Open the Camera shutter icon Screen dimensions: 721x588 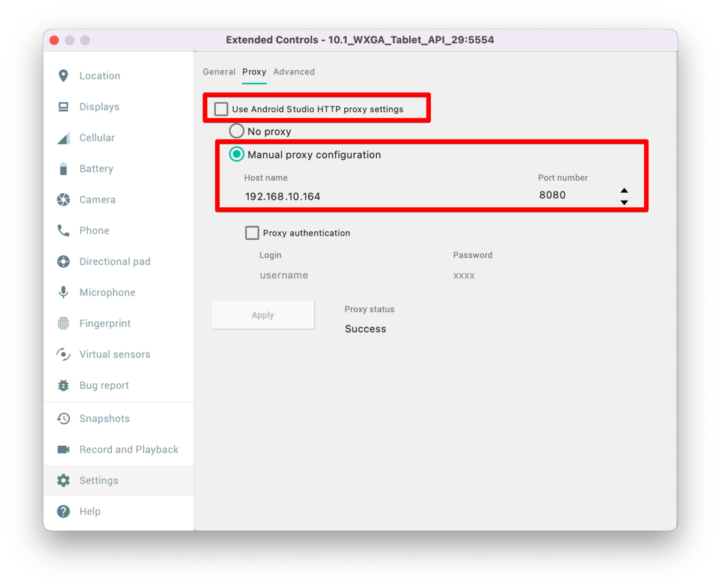63,200
